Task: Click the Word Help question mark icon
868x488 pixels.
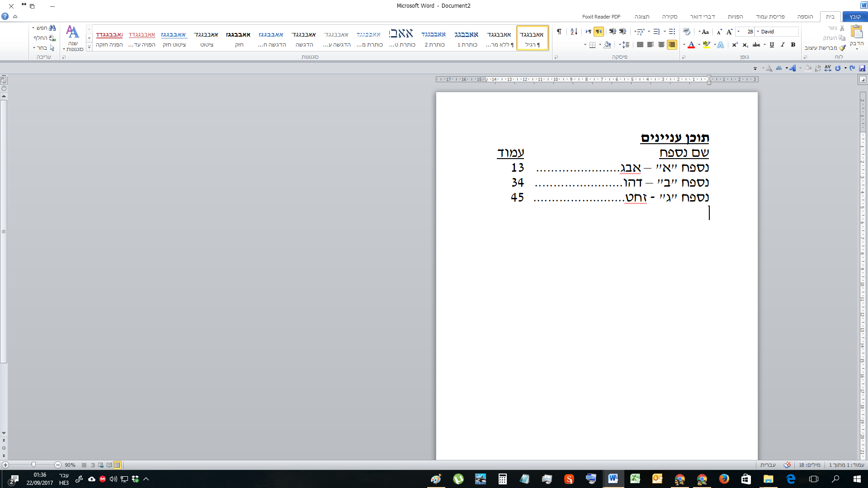Action: pyautogui.click(x=5, y=16)
